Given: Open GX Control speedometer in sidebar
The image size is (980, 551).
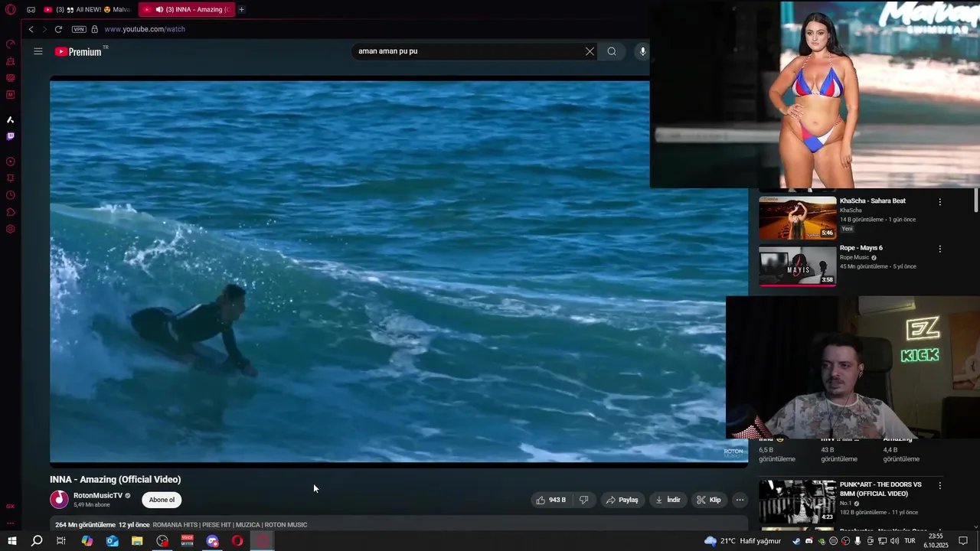Looking at the screenshot, I should coord(11,44).
